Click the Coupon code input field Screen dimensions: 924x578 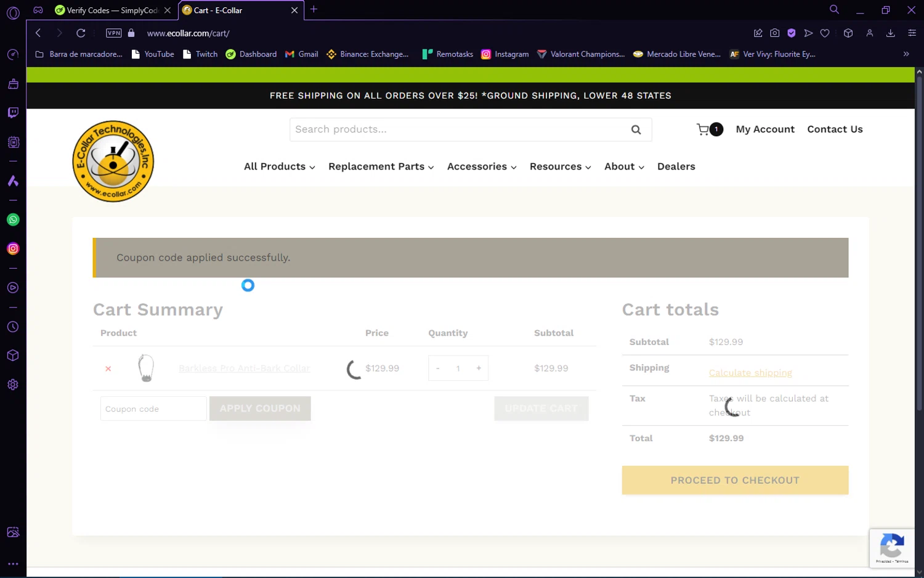click(153, 409)
